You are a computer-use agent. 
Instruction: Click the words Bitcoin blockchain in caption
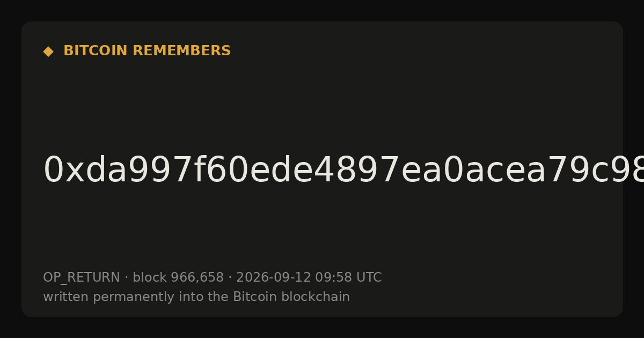pyautogui.click(x=291, y=297)
